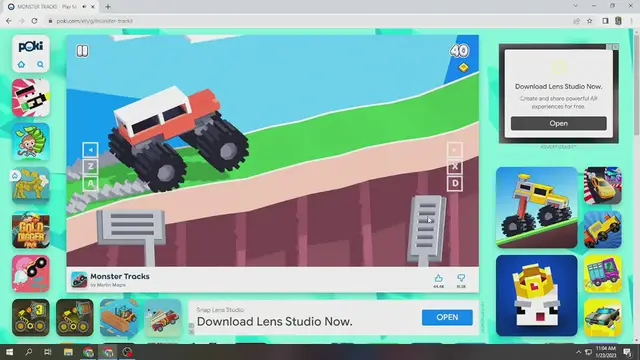Step on the gas pedal
The image size is (640, 360).
point(426,229)
